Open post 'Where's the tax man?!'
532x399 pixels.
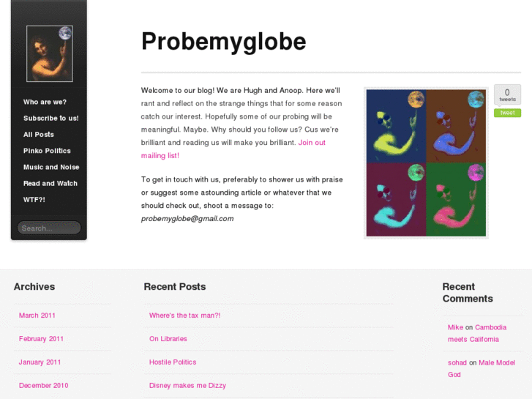coord(184,316)
